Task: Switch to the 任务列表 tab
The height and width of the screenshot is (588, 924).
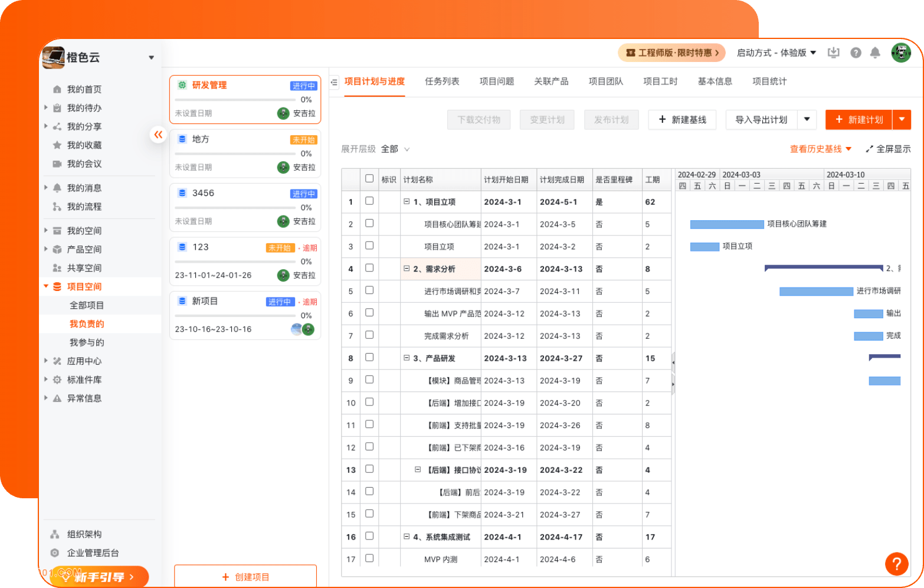Action: pos(442,81)
